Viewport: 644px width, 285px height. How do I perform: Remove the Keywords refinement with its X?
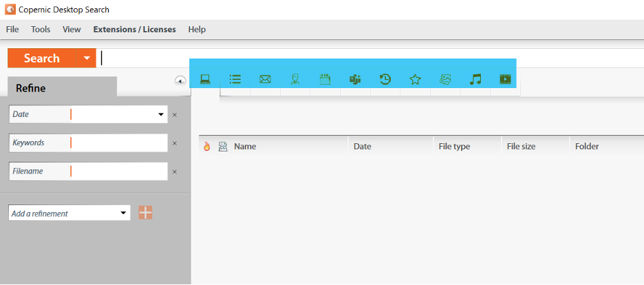[175, 143]
